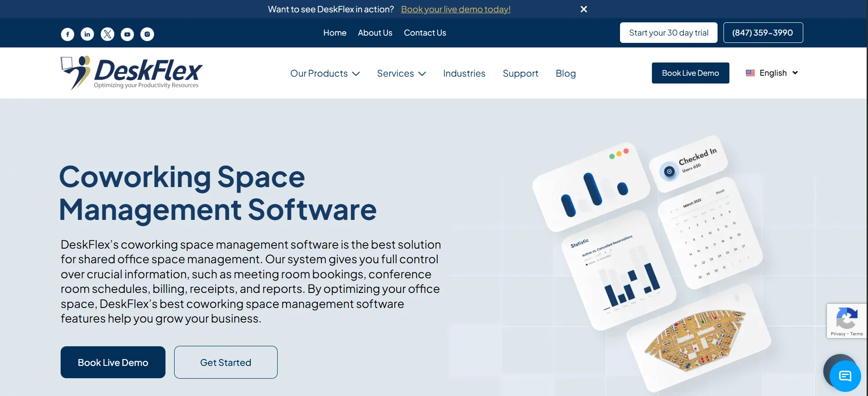Viewport: 868px width, 396px height.
Task: Open the LinkedIn social icon
Action: click(x=88, y=34)
